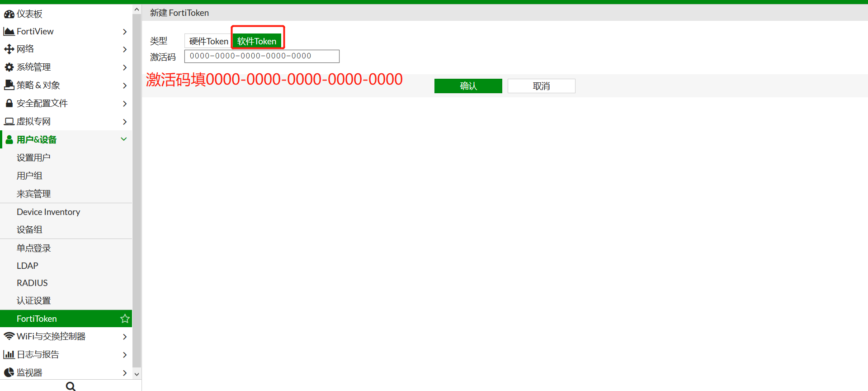This screenshot has width=868, height=391.
Task: Click the Policy & Objects icon
Action: tap(9, 85)
